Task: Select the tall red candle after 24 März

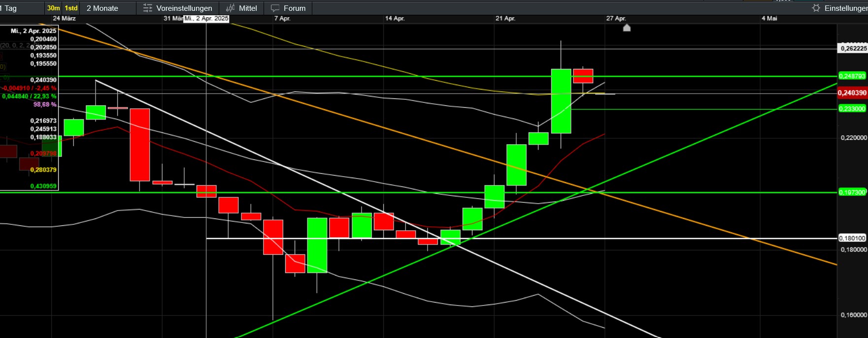Action: 140,145
